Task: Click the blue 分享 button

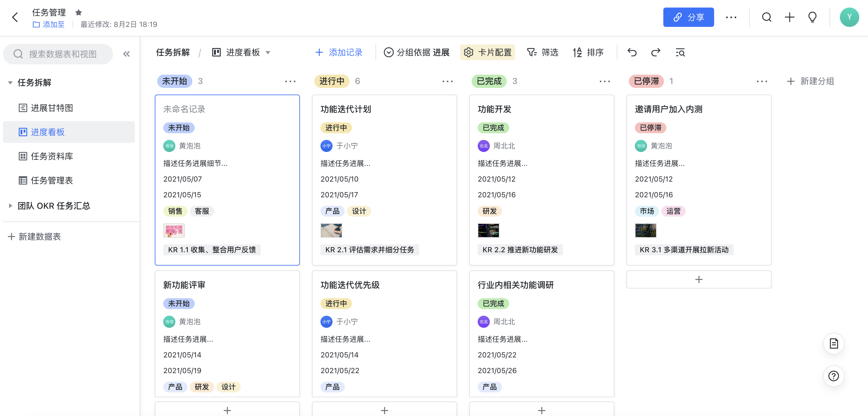Action: pyautogui.click(x=688, y=17)
